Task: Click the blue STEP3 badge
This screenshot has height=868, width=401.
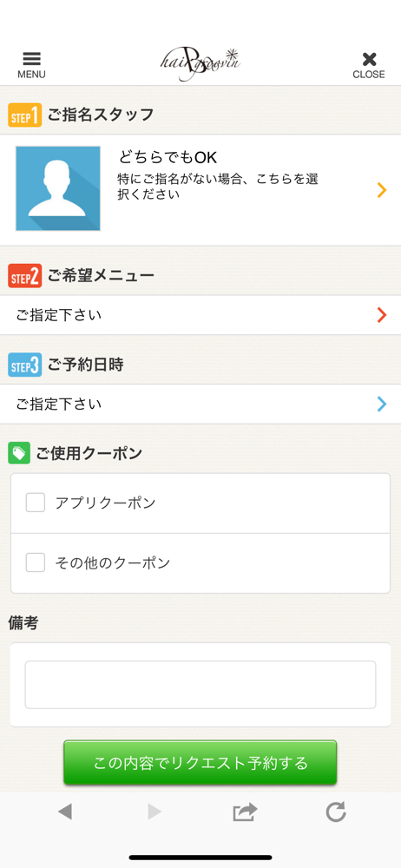Action: (x=25, y=365)
